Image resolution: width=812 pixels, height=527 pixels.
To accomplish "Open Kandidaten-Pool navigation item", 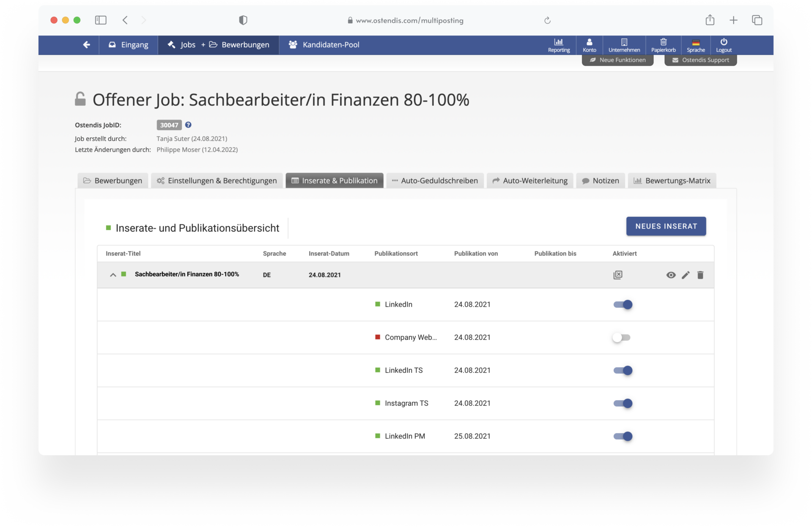I will (x=324, y=45).
